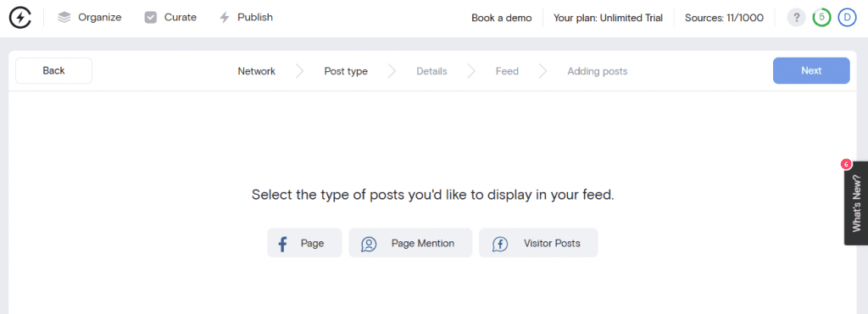Click the Facebook bubble icon on Visitor Posts
Viewport: 868px width, 314px height.
coord(500,244)
